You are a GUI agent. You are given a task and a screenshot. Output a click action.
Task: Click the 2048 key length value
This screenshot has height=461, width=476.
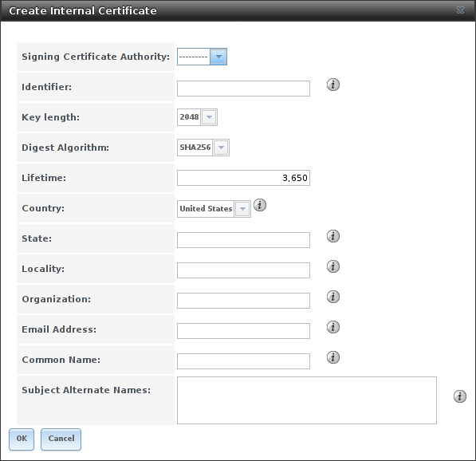pyautogui.click(x=189, y=117)
